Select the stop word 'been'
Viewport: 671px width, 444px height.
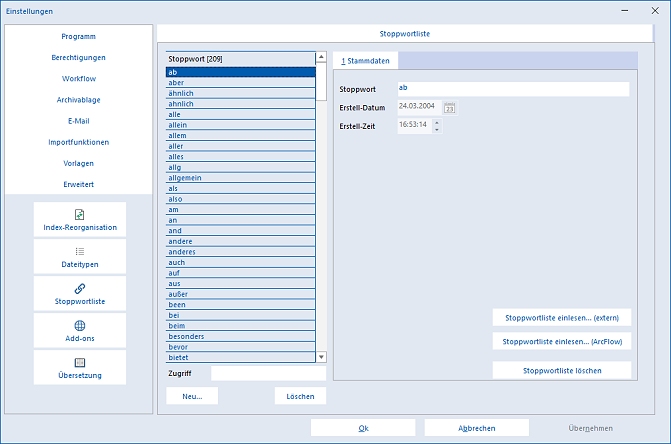point(241,305)
